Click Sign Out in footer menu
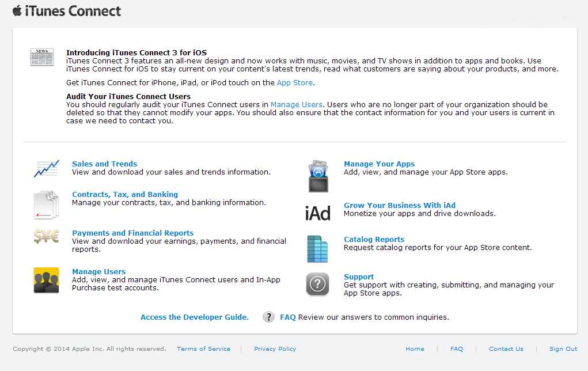Screen dimensions: 588x371 point(563,349)
